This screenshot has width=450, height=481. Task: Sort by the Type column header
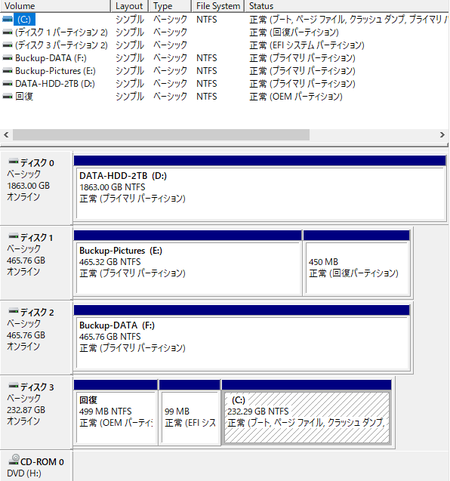tap(170, 6)
